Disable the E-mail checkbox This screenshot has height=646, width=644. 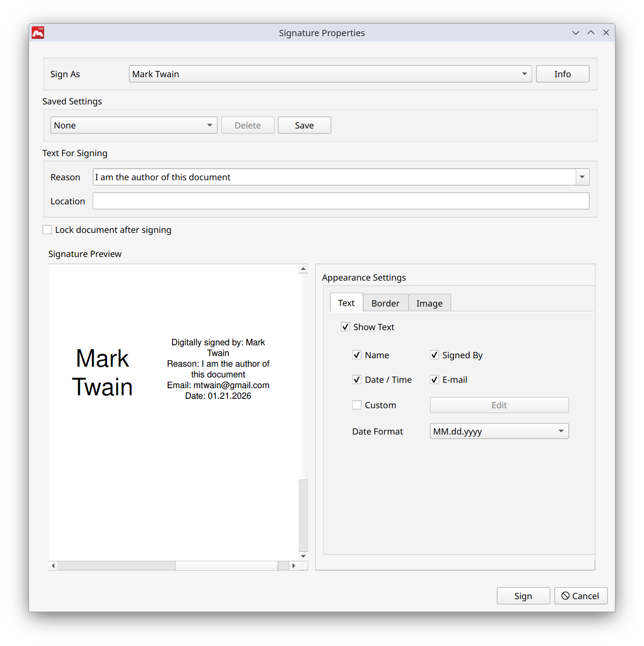[434, 380]
